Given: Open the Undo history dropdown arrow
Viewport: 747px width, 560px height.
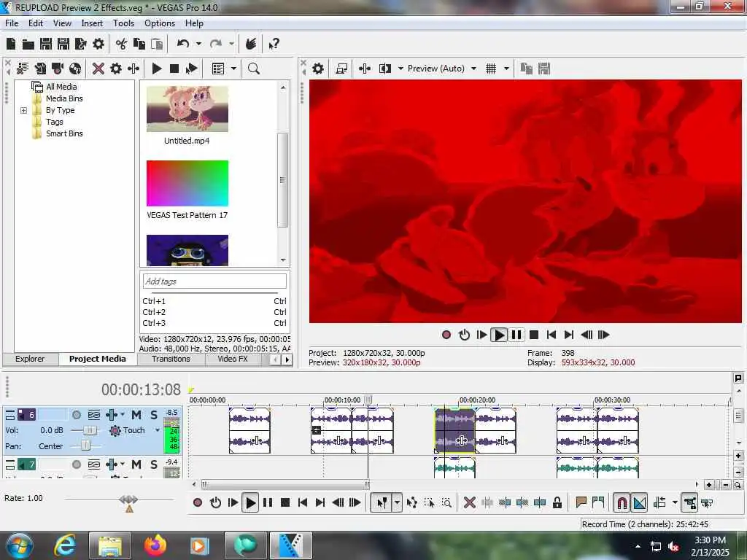Looking at the screenshot, I should (198, 44).
